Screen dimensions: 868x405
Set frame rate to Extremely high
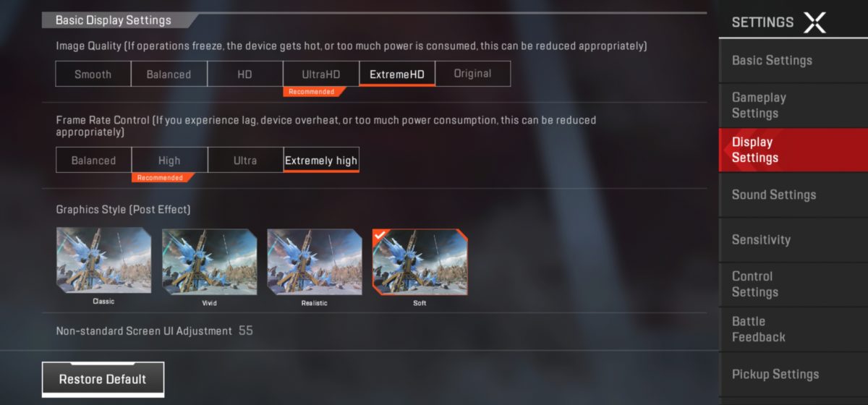[321, 161]
